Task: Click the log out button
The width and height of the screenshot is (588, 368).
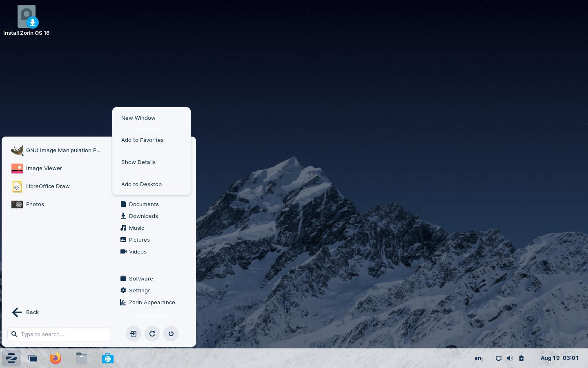Action: pos(134,334)
